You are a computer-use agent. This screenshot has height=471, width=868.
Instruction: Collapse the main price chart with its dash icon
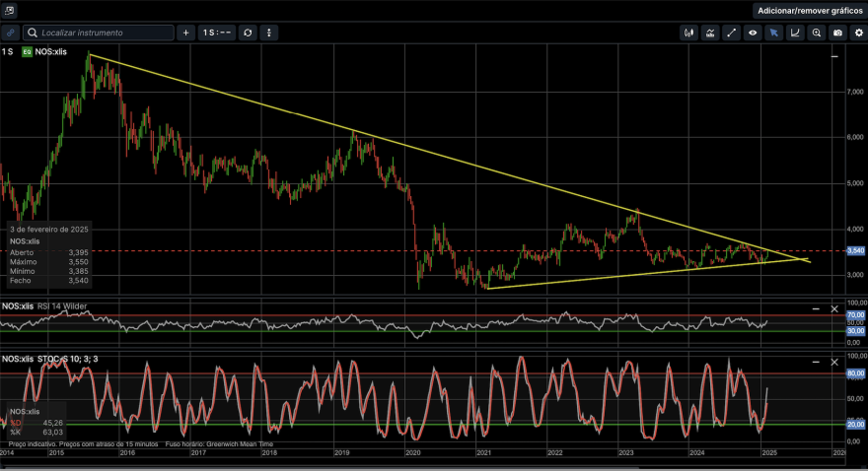pyautogui.click(x=834, y=56)
